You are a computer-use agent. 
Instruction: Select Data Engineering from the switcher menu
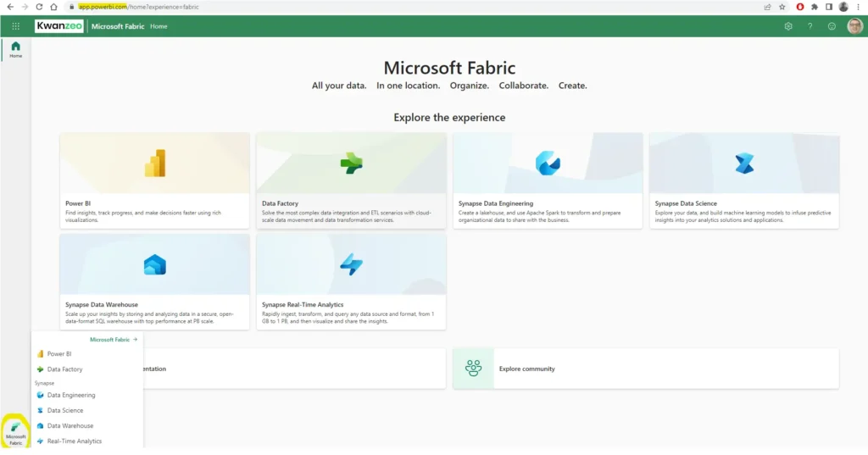[x=70, y=395]
